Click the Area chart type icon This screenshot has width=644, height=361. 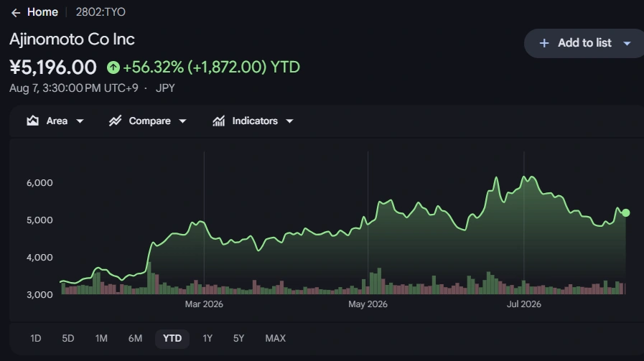[33, 121]
